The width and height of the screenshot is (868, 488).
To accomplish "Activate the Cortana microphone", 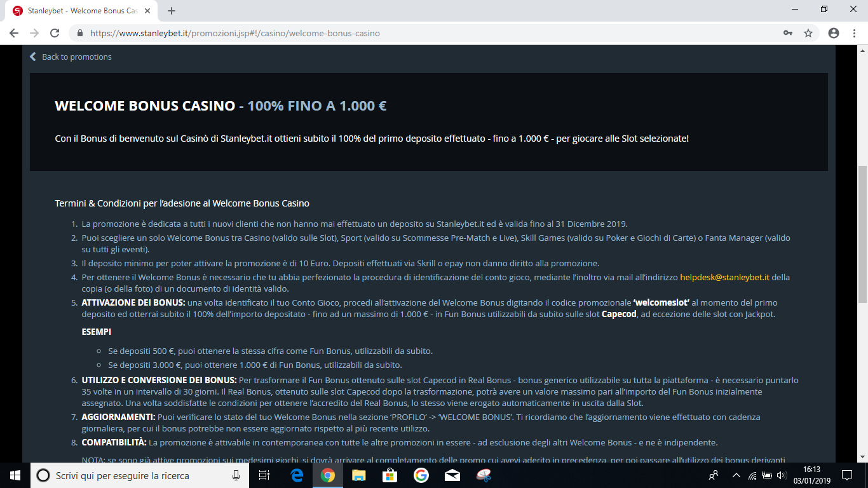I will click(x=236, y=475).
